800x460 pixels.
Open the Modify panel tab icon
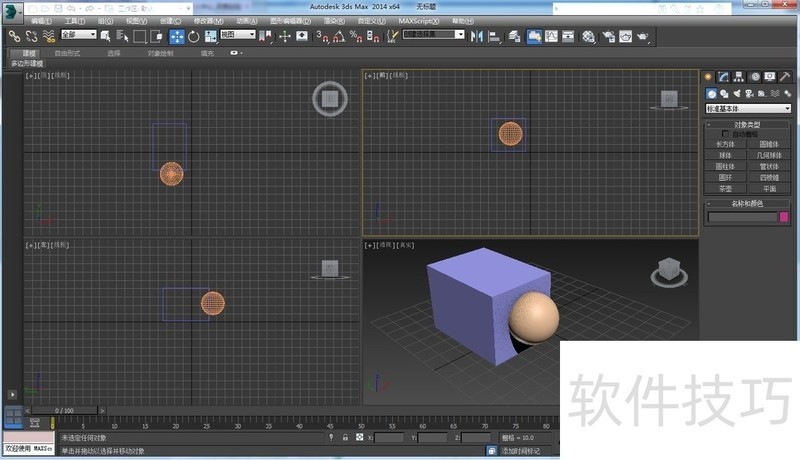point(724,76)
